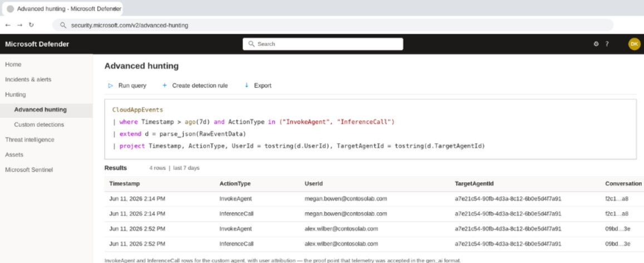644x263 pixels.
Task: Go to Home in sidebar
Action: [13, 65]
